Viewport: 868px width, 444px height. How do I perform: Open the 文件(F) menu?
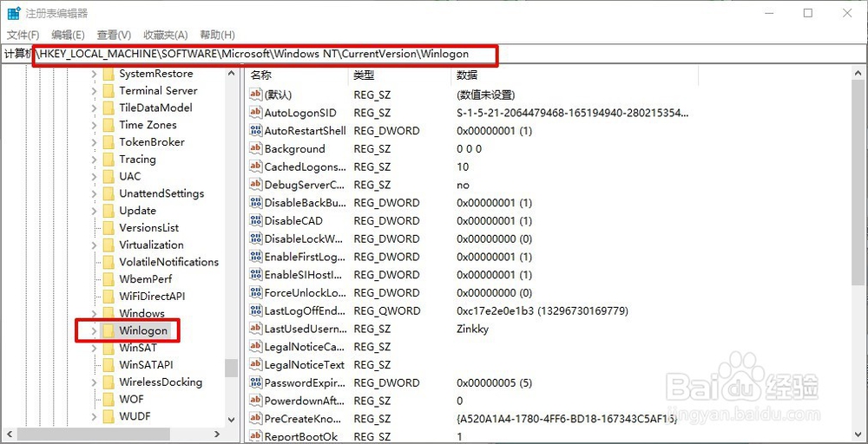tap(23, 35)
